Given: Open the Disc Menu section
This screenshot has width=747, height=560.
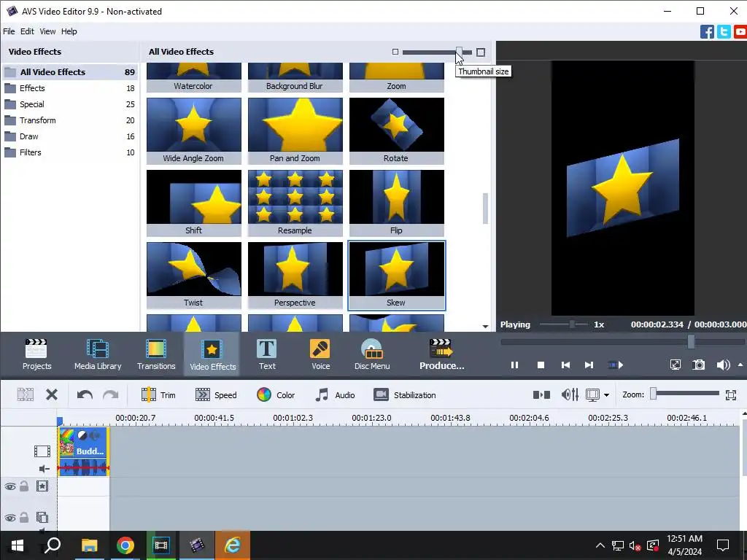Looking at the screenshot, I should coord(372,354).
